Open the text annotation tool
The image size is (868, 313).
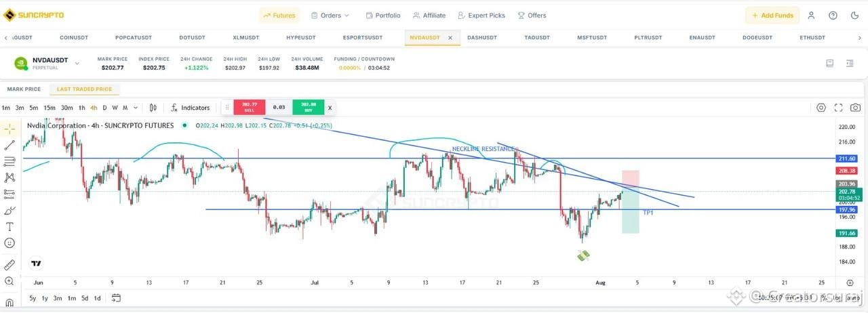click(9, 226)
